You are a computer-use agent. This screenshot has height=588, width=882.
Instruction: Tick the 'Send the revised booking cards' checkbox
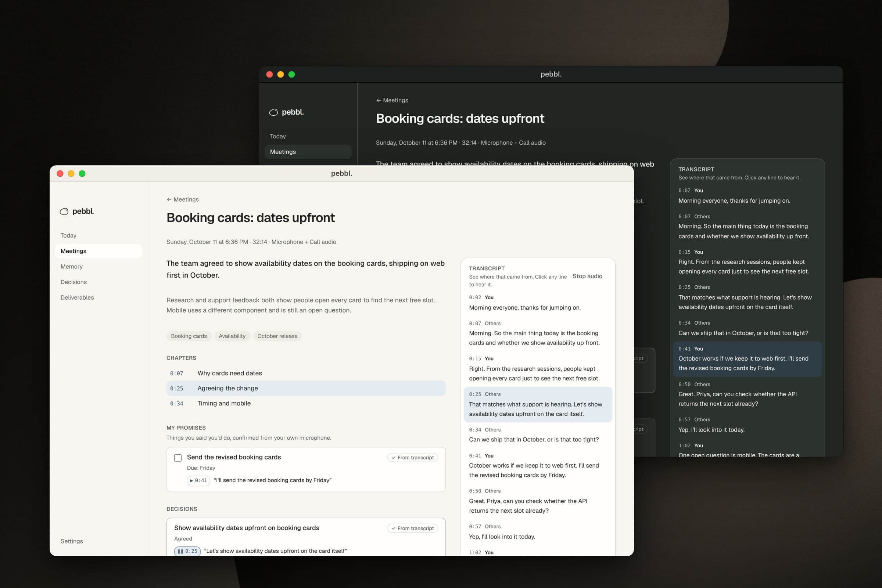point(178,458)
